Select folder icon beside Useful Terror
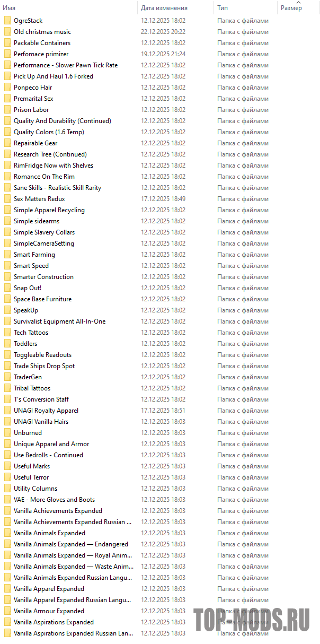This screenshot has height=644, width=320. point(7,477)
